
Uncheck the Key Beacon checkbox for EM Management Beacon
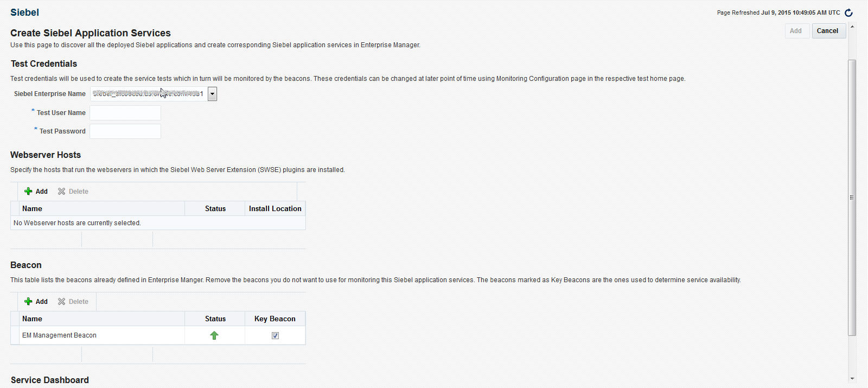pyautogui.click(x=275, y=335)
